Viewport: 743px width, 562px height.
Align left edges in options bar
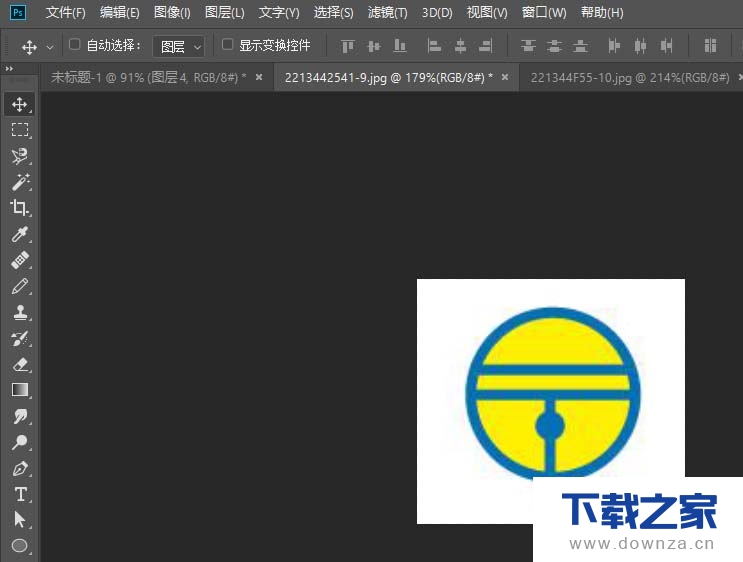click(434, 46)
